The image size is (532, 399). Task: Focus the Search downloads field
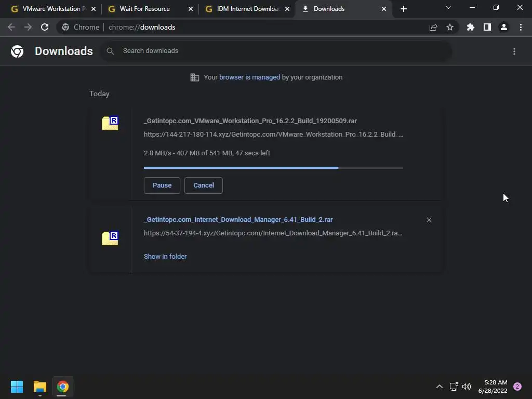click(276, 51)
